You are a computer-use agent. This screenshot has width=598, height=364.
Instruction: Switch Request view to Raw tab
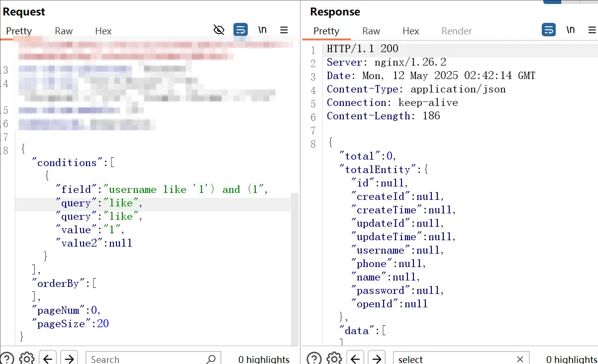pos(64,31)
